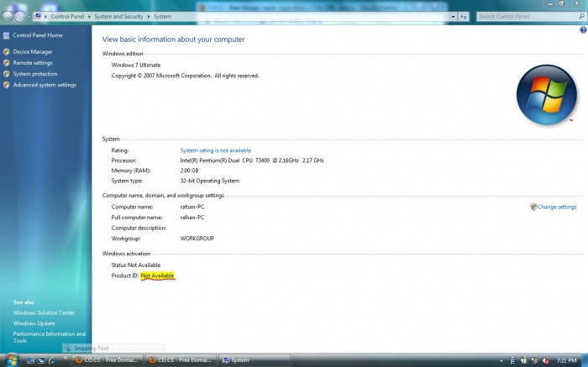Switch to second CO.CC Firefox taskbar button
Screen dimensions: 588x367
click(181, 360)
